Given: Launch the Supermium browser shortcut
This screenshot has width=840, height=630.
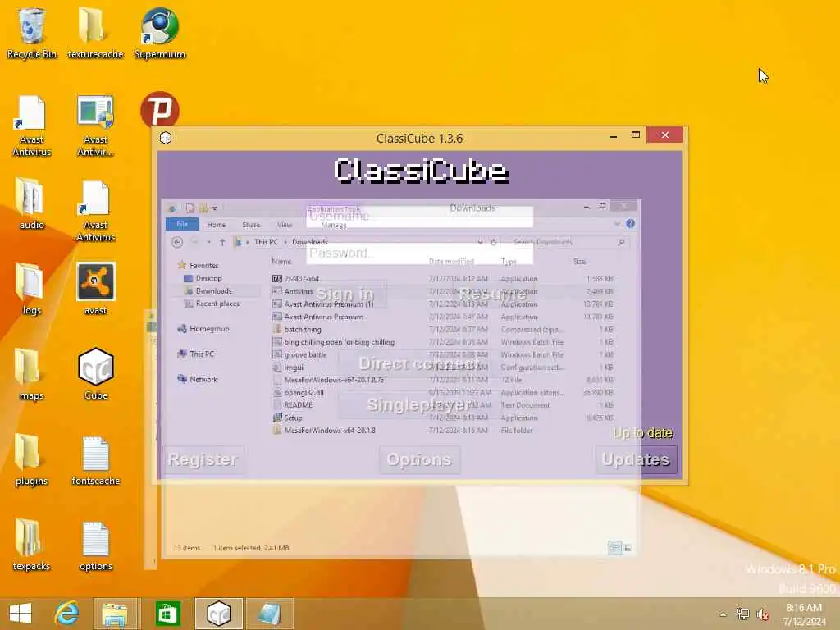Looking at the screenshot, I should (x=160, y=33).
